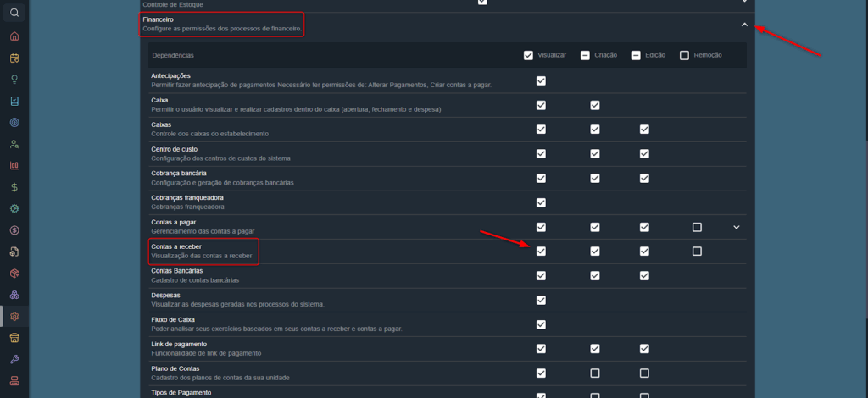The image size is (868, 398).
Task: Expand the Contas a pagar row chevron
Action: tap(736, 227)
